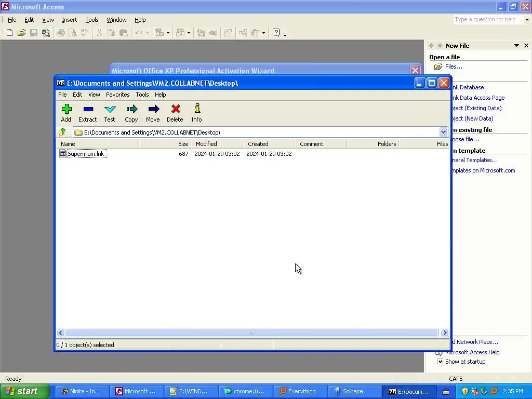This screenshot has height=399, width=532.
Task: Click the yellow security shield tray icon
Action: point(465,391)
